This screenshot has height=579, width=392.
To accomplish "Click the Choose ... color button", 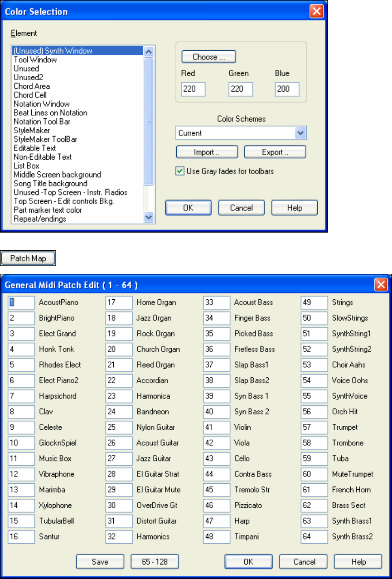I will [x=209, y=57].
